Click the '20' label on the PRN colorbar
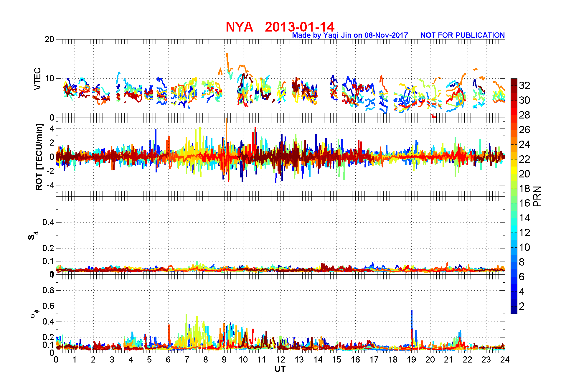This screenshot has width=561, height=392. pyautogui.click(x=524, y=174)
